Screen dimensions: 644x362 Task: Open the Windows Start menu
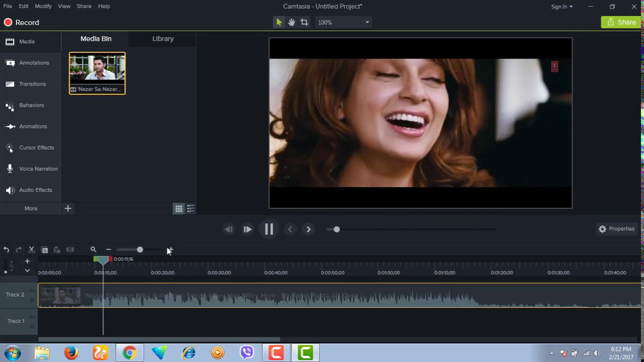(x=12, y=353)
